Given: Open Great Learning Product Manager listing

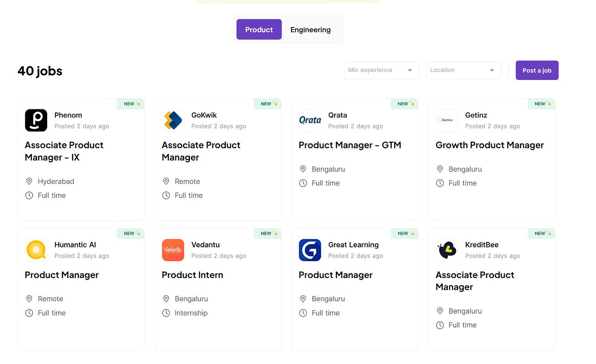Looking at the screenshot, I should [x=336, y=275].
